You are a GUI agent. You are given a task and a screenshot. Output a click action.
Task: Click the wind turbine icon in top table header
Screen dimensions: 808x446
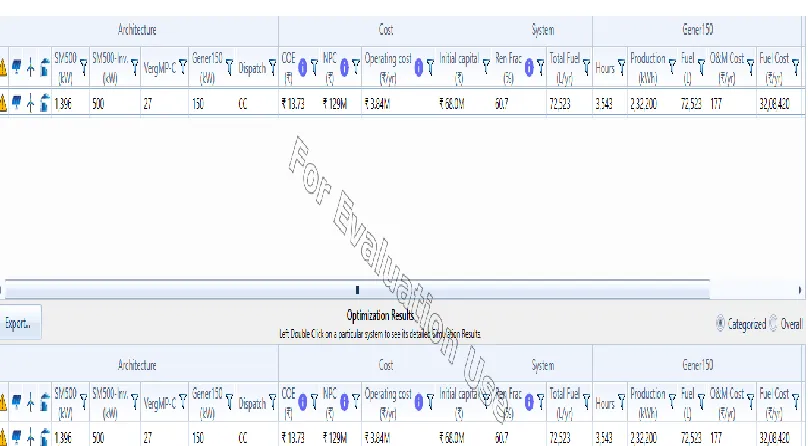click(x=30, y=67)
